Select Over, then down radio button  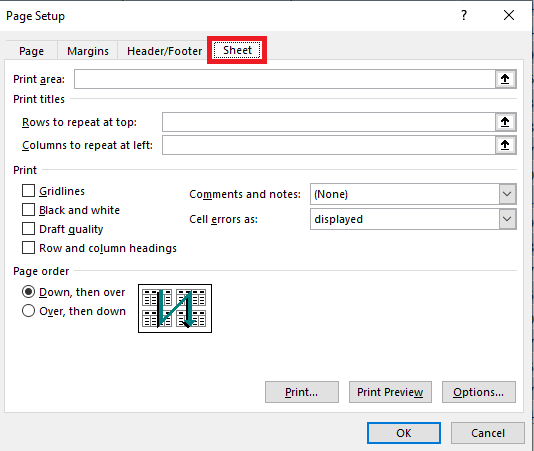(x=28, y=311)
